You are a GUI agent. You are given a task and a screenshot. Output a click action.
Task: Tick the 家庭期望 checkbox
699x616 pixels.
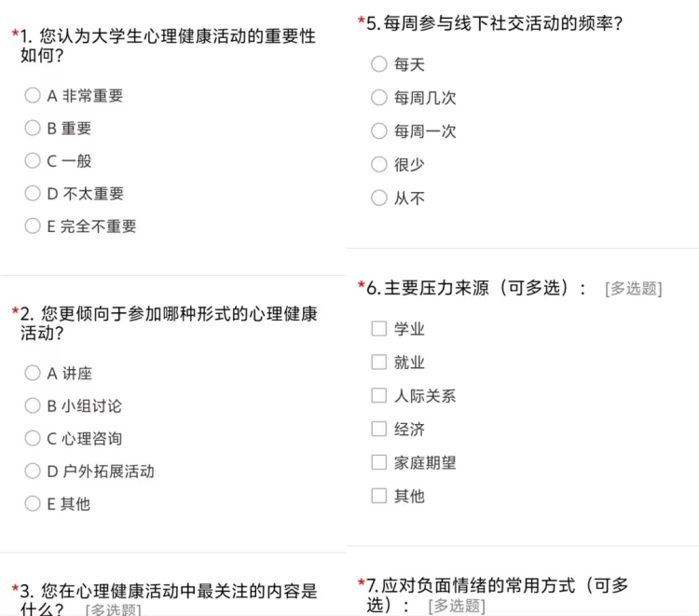pos(378,462)
